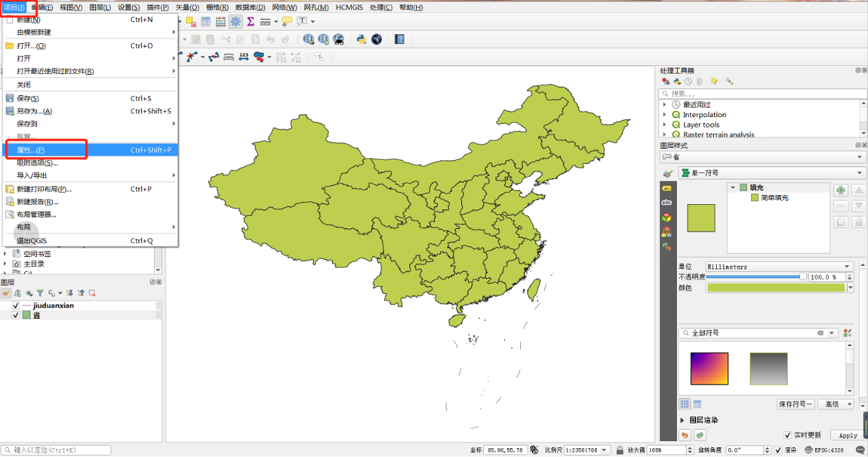Open the 单一符号 renderer type dropdown
868x457 pixels.
pos(771,173)
